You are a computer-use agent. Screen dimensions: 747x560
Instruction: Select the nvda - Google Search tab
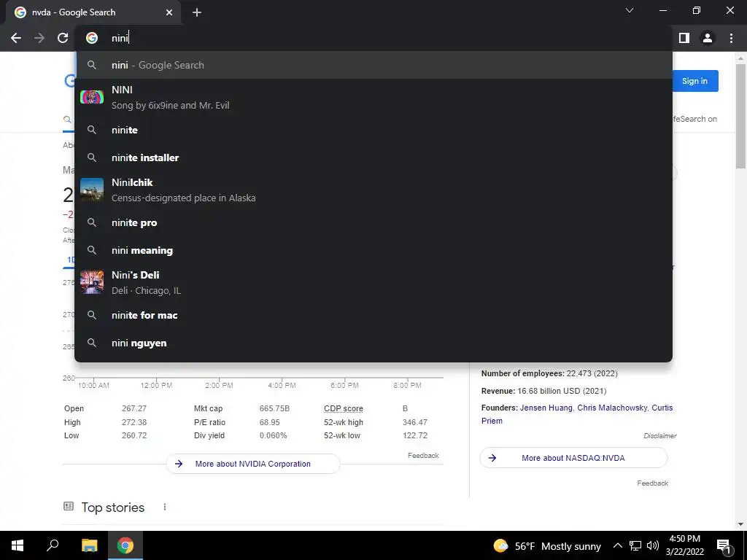click(93, 13)
